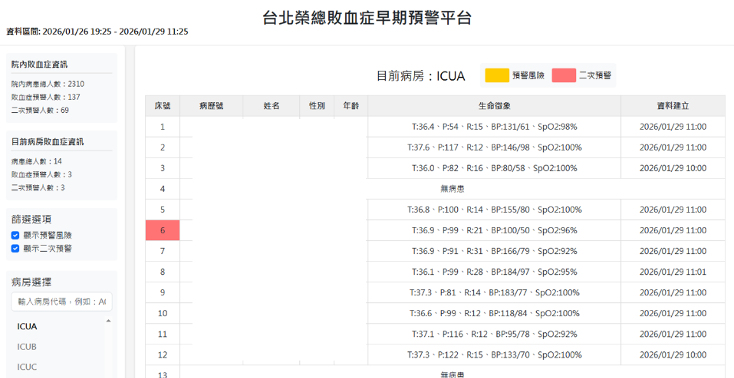The image size is (734, 378).
Task: Select bed number 10 cell
Action: click(x=162, y=313)
